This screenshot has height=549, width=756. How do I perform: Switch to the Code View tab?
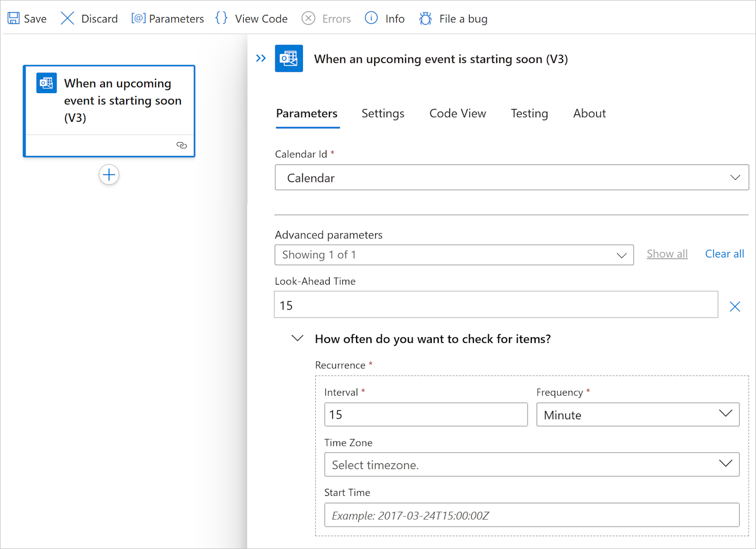pyautogui.click(x=457, y=113)
